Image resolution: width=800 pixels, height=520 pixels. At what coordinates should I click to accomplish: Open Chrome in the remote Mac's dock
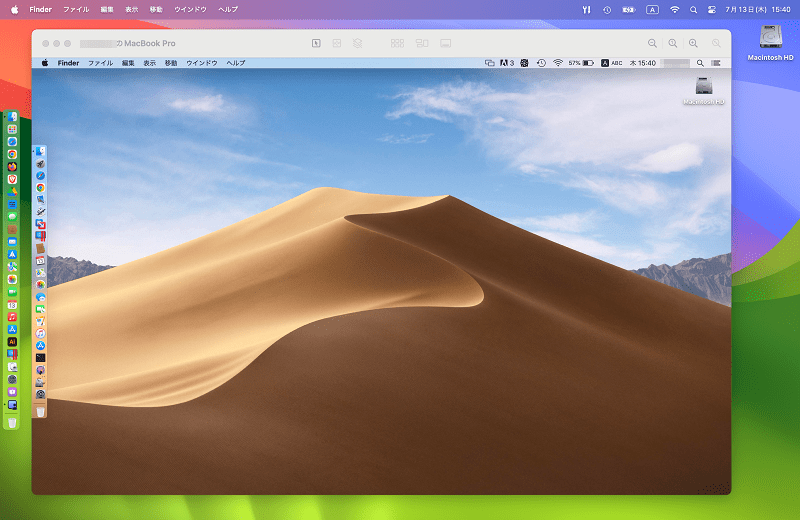pyautogui.click(x=40, y=188)
